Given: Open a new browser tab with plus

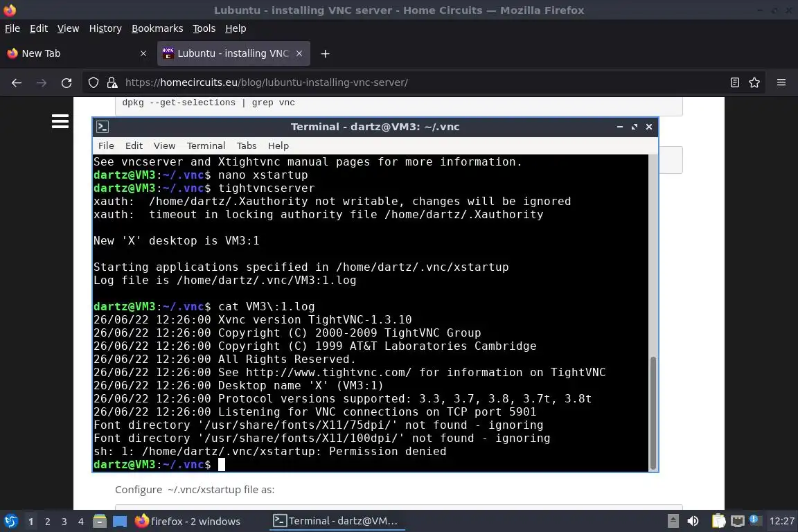Looking at the screenshot, I should point(325,53).
